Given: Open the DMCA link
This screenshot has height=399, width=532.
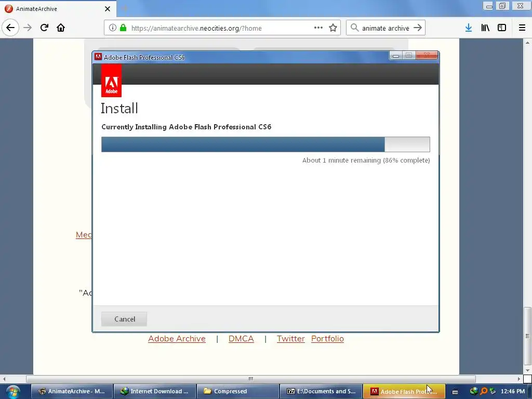Looking at the screenshot, I should pyautogui.click(x=241, y=339).
